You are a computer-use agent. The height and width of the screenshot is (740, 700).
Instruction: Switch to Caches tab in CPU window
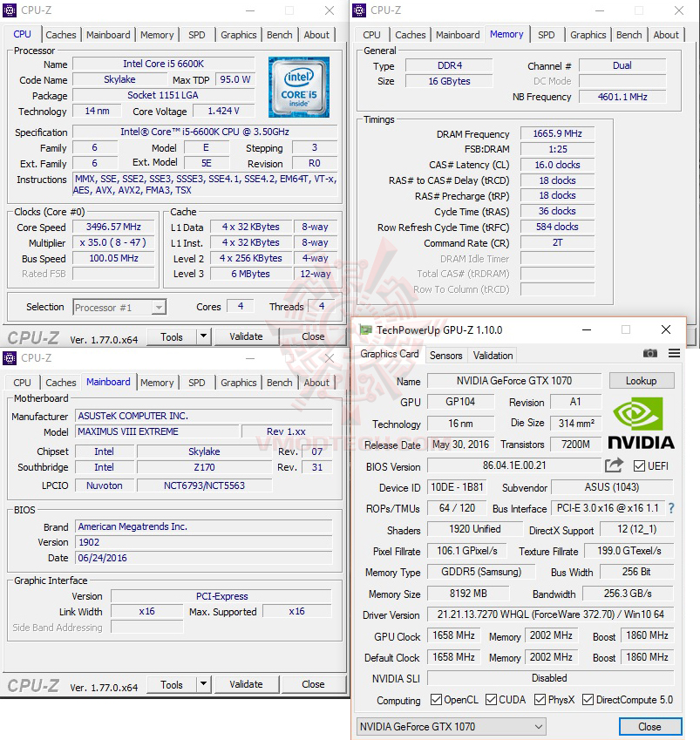coord(60,35)
